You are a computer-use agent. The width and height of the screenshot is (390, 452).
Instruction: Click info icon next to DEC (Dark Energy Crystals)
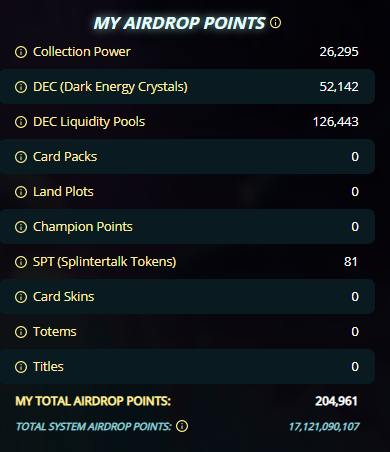click(21, 87)
